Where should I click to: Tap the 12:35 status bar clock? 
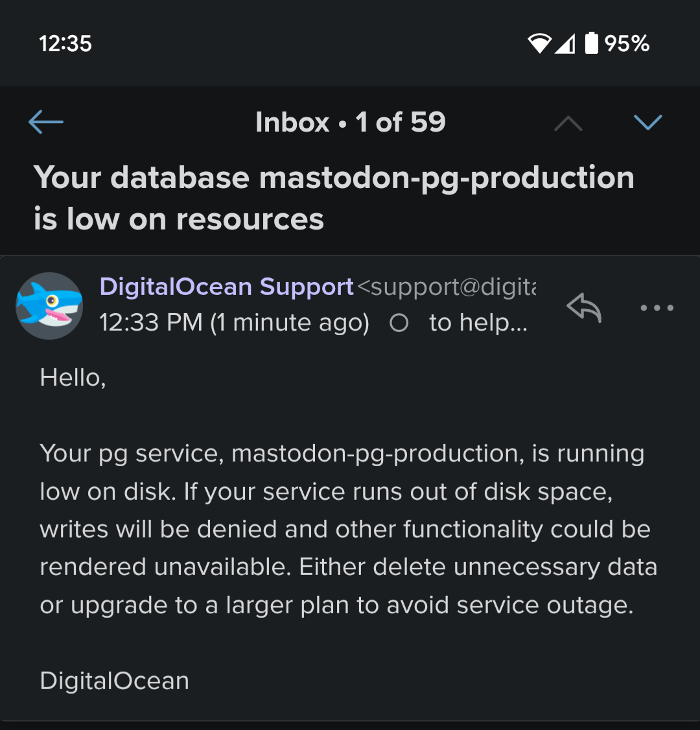point(65,43)
